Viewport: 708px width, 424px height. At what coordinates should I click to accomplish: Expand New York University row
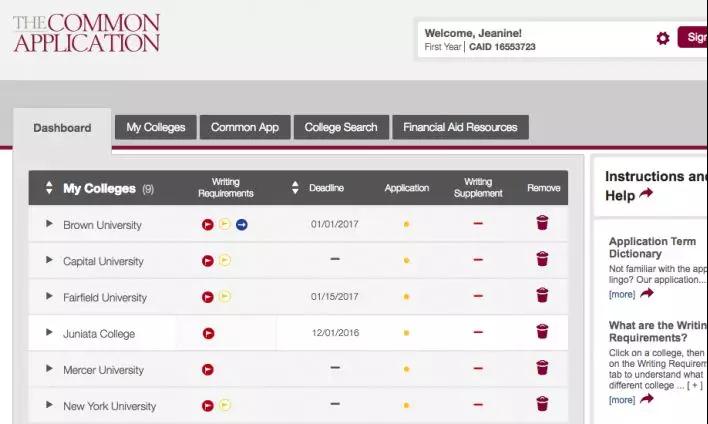point(49,405)
